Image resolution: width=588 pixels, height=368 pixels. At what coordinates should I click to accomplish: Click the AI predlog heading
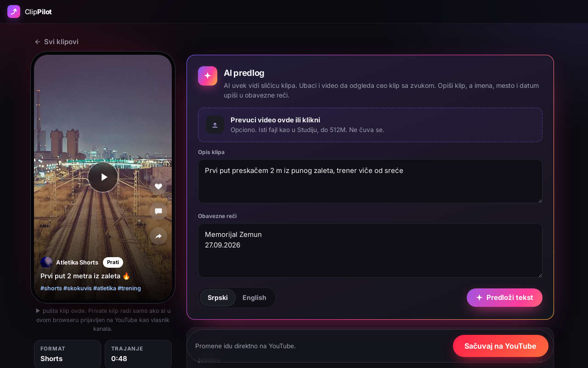(244, 73)
